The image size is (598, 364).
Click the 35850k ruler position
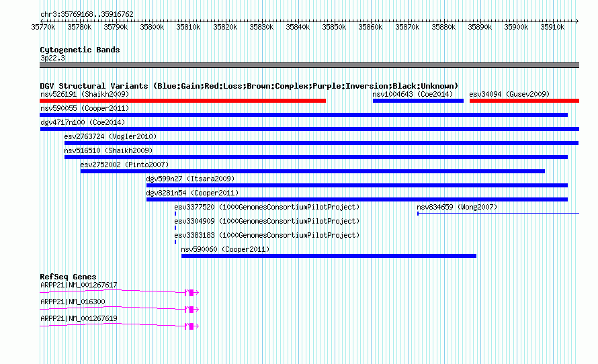334,27
